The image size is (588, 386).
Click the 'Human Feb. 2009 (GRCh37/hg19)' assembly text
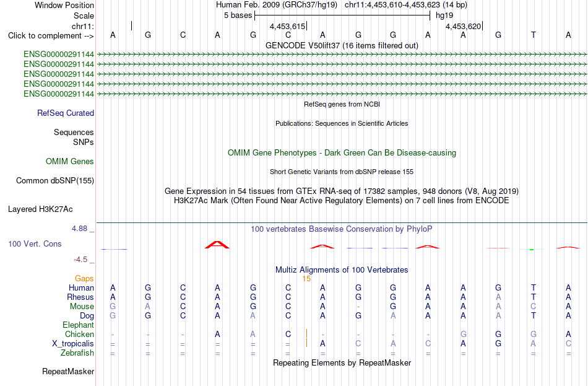tap(277, 5)
